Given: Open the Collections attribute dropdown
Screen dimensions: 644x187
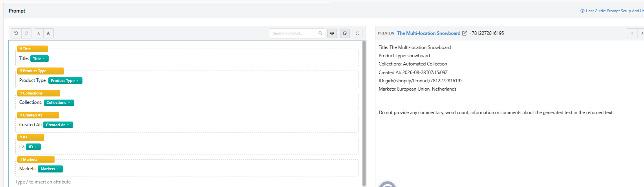Looking at the screenshot, I should click(x=59, y=103).
